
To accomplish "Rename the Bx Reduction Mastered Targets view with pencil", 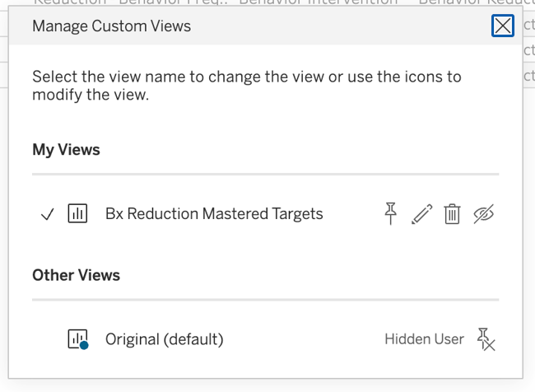I will pyautogui.click(x=422, y=214).
